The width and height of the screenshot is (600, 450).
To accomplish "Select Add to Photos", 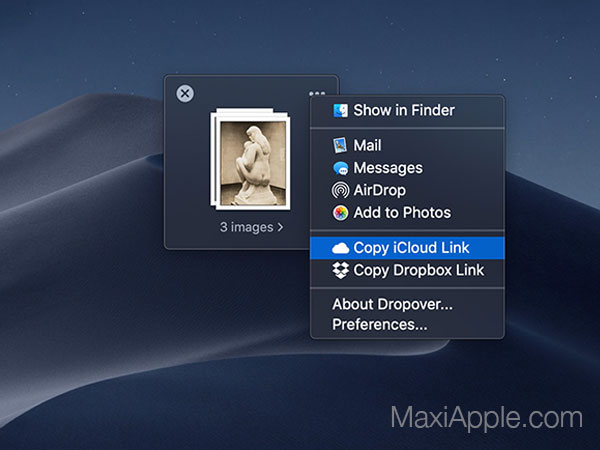I will tap(407, 213).
